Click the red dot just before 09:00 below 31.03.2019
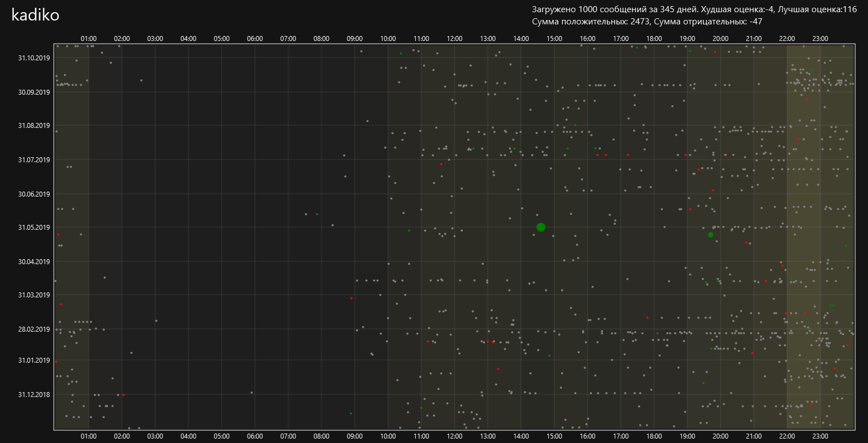Image resolution: width=868 pixels, height=443 pixels. click(351, 298)
